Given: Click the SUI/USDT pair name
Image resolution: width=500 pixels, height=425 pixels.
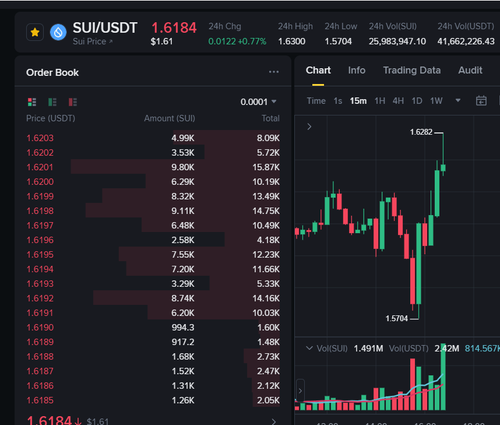Looking at the screenshot, I should [x=105, y=28].
